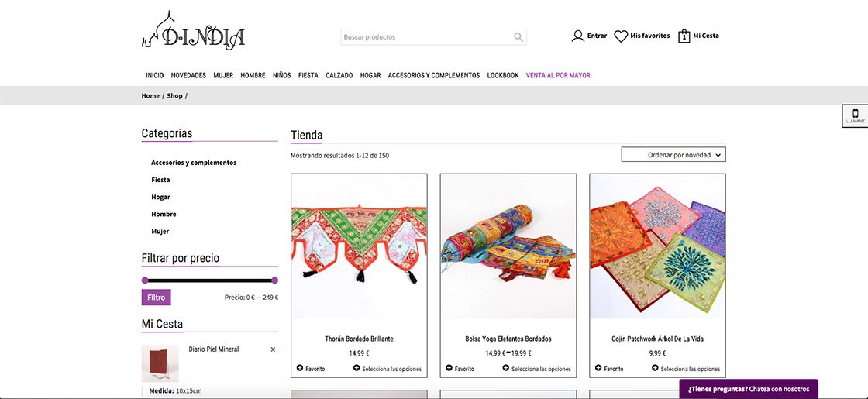Open Thorán Bordado Brillante product image
The image size is (868, 399).
[x=360, y=246]
